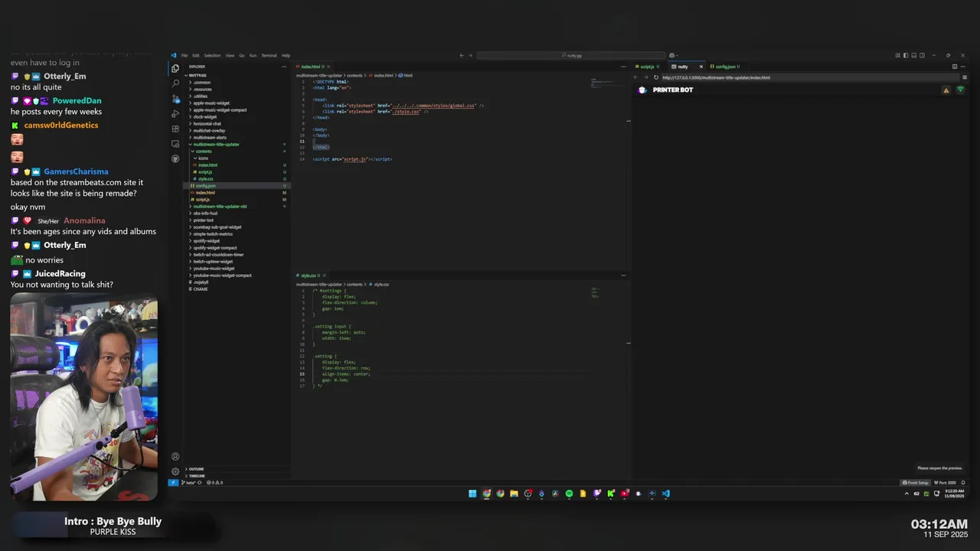Open the Extensions view
This screenshot has width=980, height=551.
coord(175,129)
